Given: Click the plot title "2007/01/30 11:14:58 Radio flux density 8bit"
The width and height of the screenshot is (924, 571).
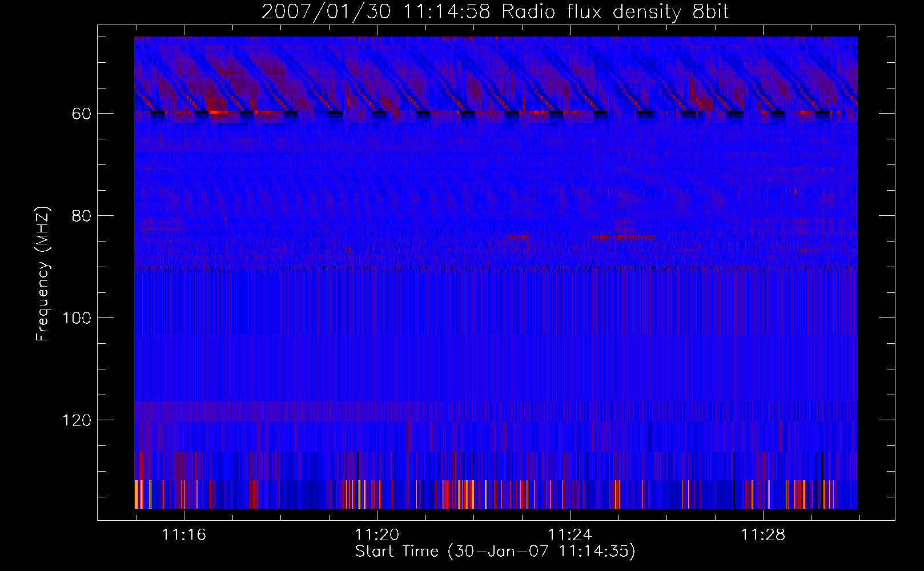Looking at the screenshot, I should click(x=495, y=11).
